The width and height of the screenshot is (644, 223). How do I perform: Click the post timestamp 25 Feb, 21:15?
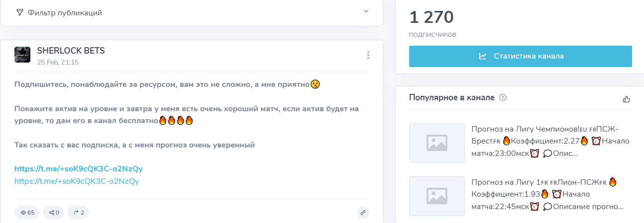[x=58, y=62]
